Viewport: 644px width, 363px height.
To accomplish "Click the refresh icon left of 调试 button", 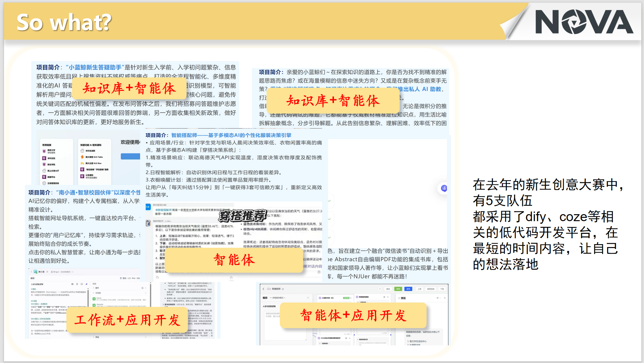I will (380, 289).
